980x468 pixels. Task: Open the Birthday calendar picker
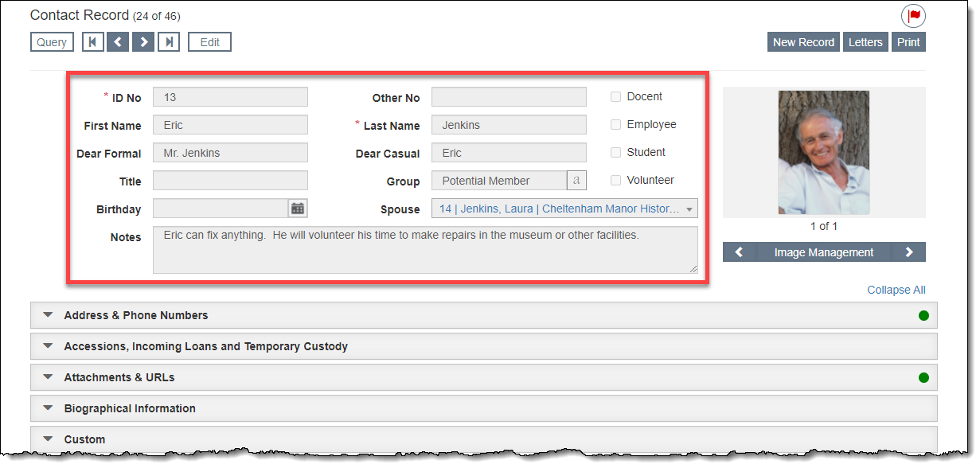pos(298,209)
